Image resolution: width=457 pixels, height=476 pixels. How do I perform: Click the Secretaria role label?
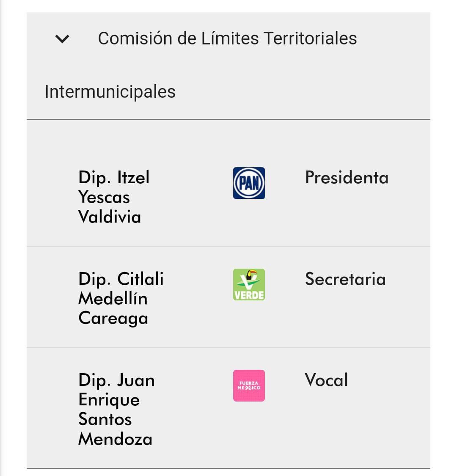pos(346,279)
